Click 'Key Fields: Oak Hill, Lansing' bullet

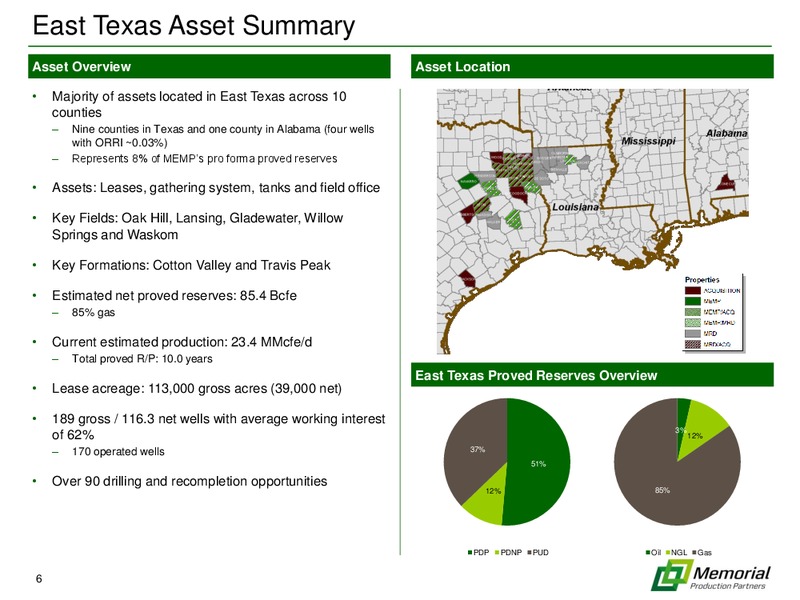click(x=197, y=226)
